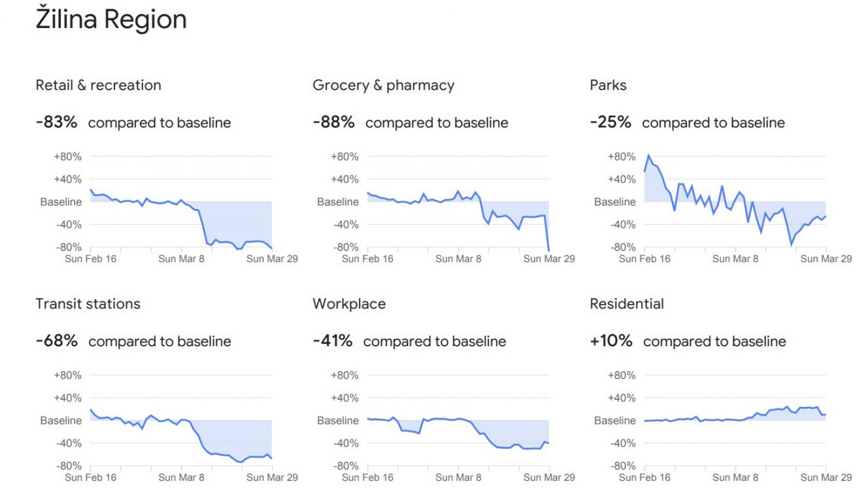Click the Parks trend line chart
The height and width of the screenshot is (488, 868).
(735, 202)
